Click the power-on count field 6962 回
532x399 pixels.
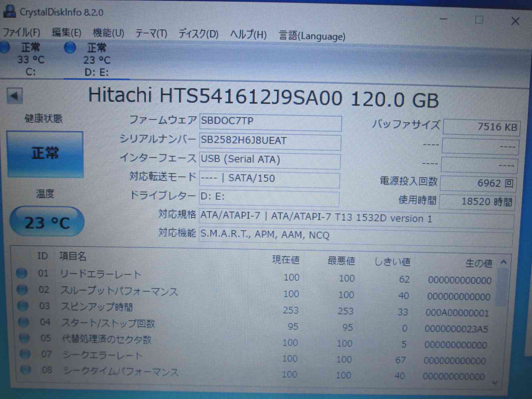[478, 183]
